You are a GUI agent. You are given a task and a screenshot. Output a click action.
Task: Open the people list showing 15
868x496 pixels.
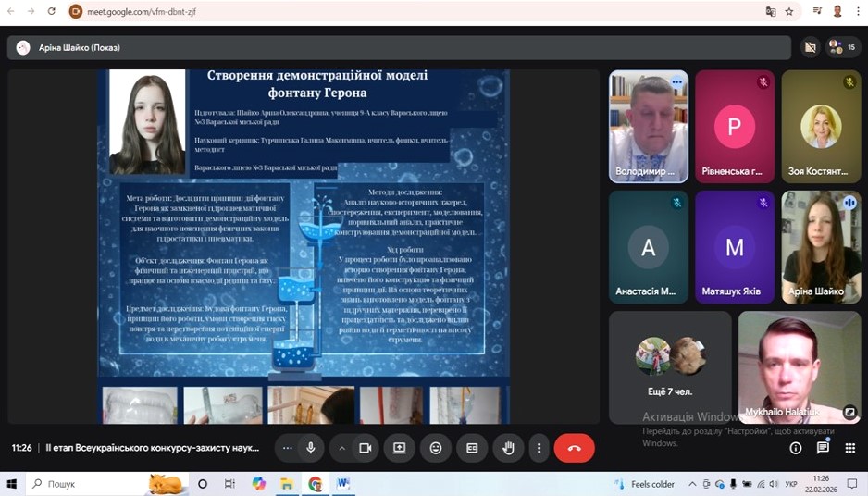point(842,47)
